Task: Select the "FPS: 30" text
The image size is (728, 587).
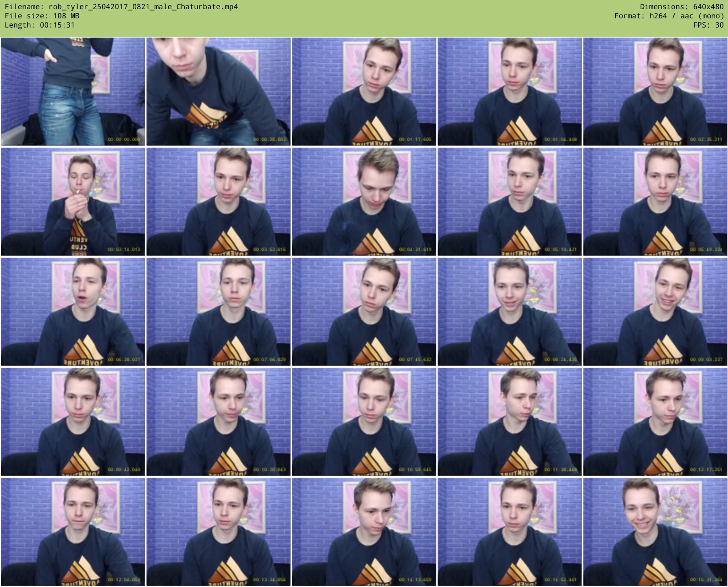Action: 709,25
